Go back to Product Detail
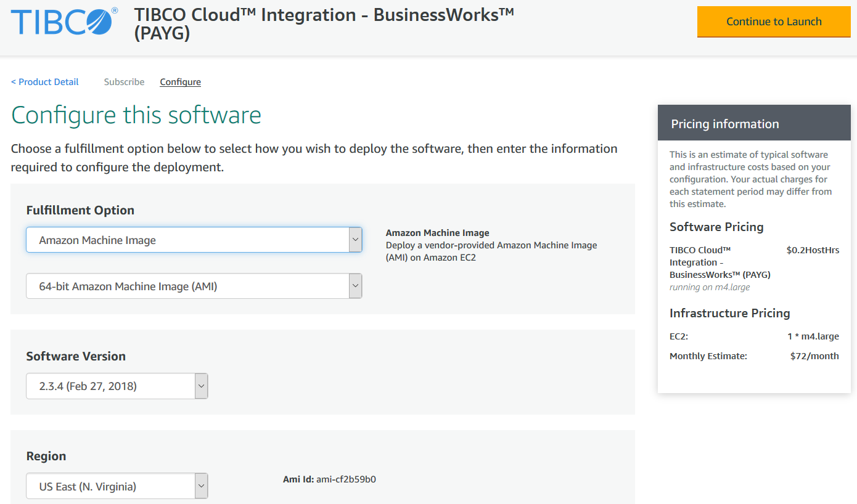 pos(45,82)
